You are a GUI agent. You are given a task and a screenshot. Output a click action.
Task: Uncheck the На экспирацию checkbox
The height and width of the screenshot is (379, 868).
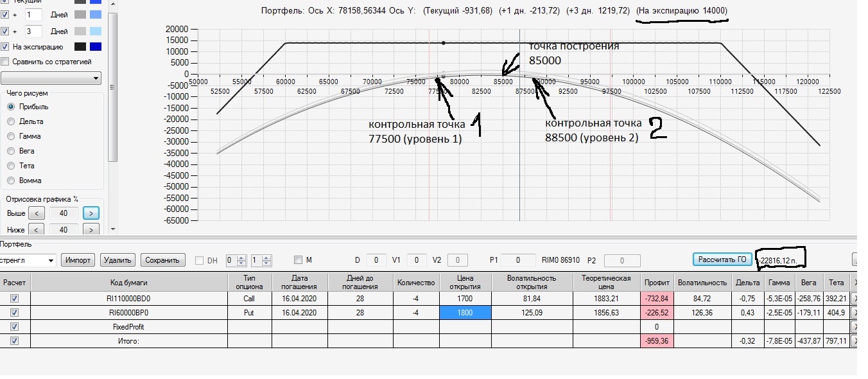coord(5,47)
